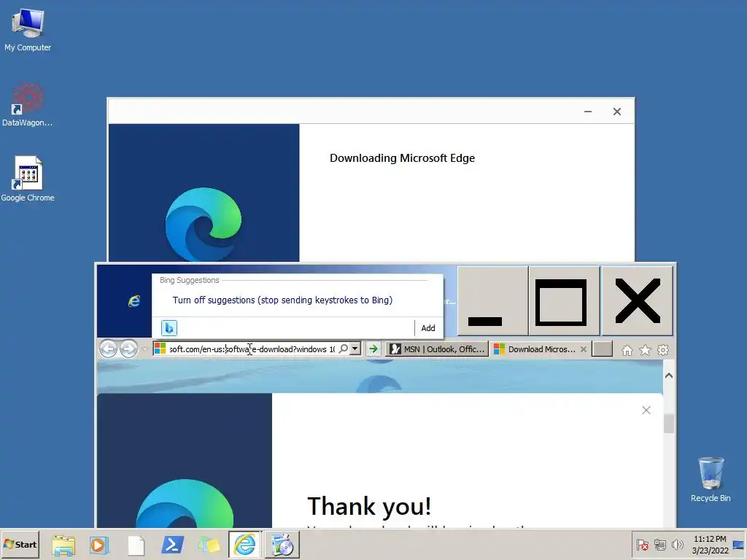
Task: Click the Bing Suggestions header label
Action: point(189,280)
